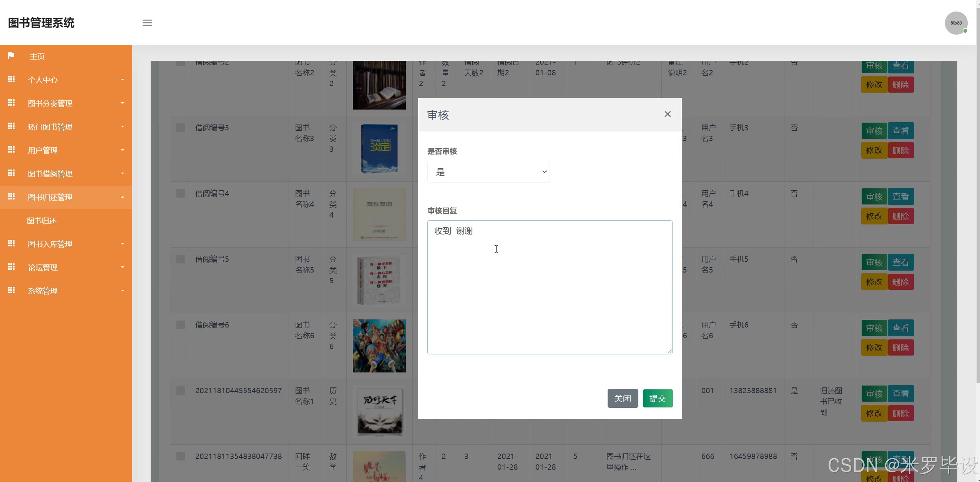Click the grid icon beside 系统管理

click(11, 290)
